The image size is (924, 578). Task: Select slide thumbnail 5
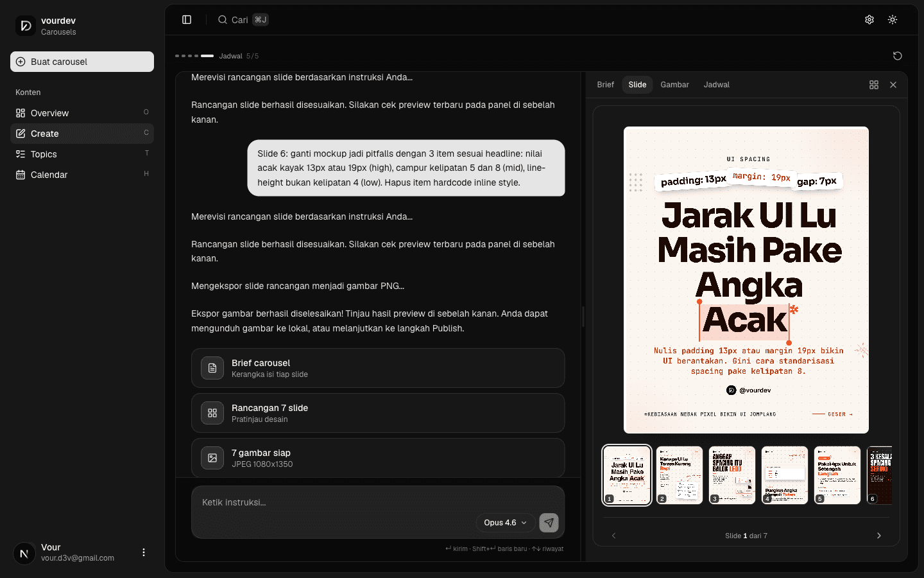[x=837, y=475]
